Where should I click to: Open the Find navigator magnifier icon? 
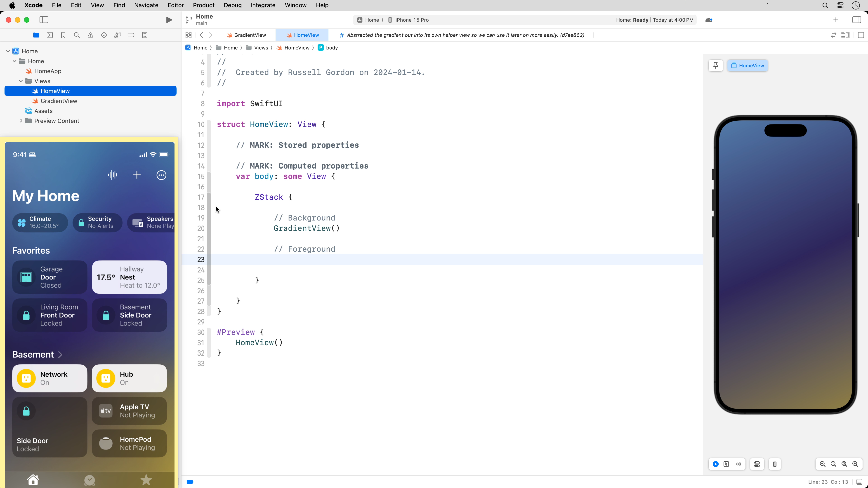[x=77, y=35]
